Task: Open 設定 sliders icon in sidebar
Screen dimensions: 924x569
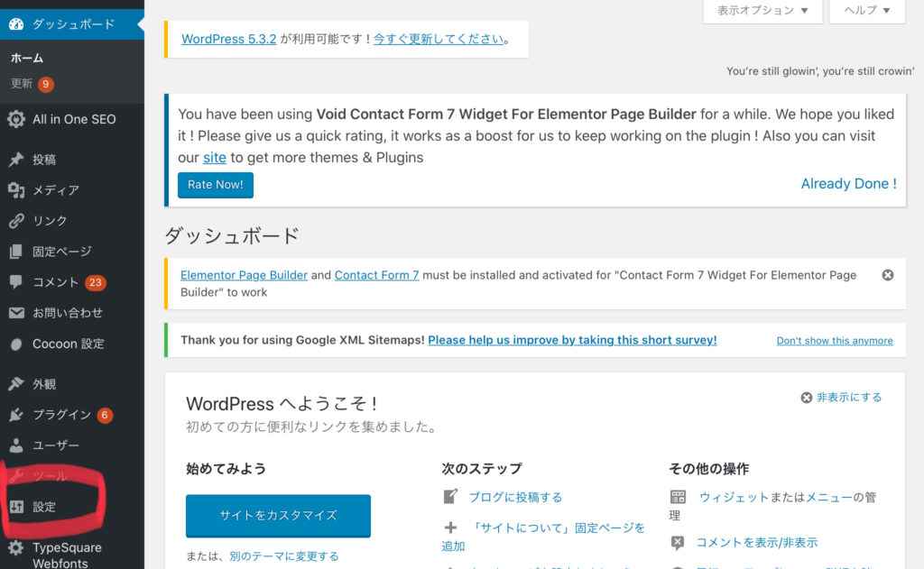Action: coord(16,507)
